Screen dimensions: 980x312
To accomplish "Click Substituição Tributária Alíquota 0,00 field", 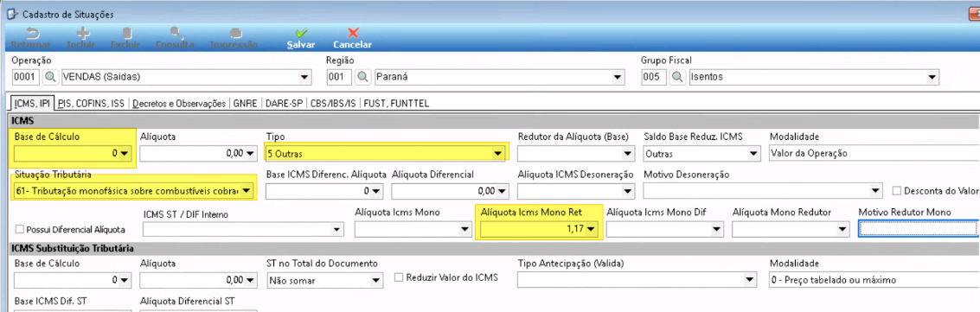I will tap(199, 280).
